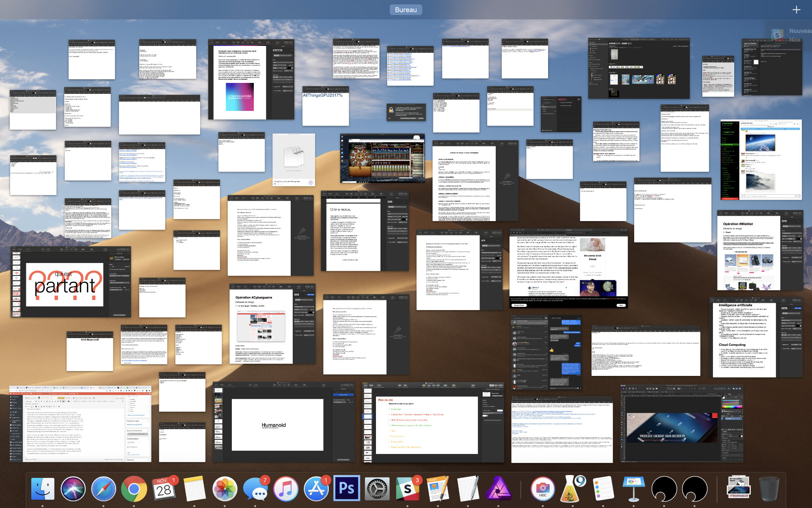The width and height of the screenshot is (812, 508).
Task: Select Photoshop window with Passcode Lockout image
Action: coord(682,423)
